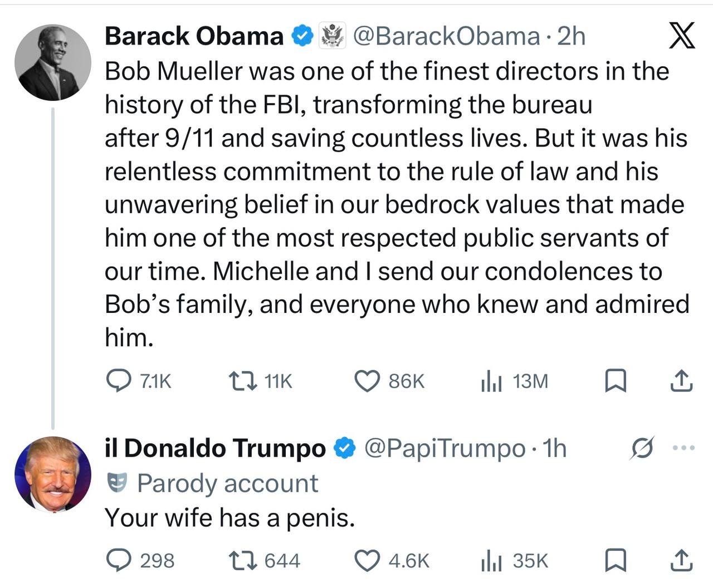Bookmark the Bob Mueller condolence post
The image size is (713, 588).
616,381
